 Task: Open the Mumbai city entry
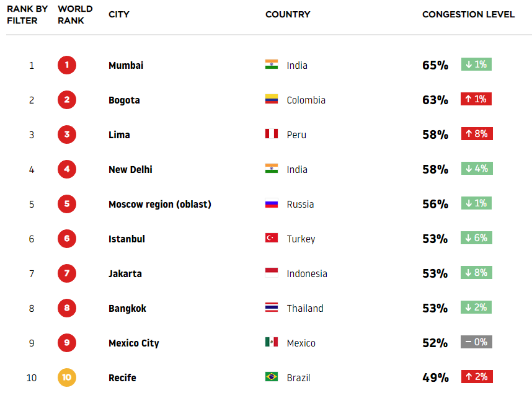click(126, 65)
